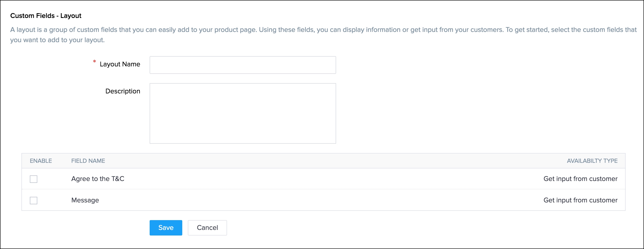Image resolution: width=644 pixels, height=249 pixels.
Task: Click the 'Agree to the T&C' field name
Action: (x=97, y=179)
